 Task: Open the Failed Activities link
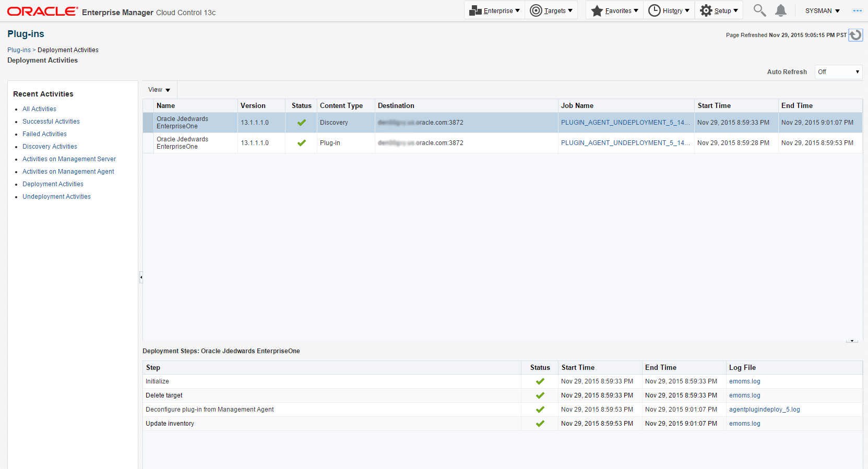(44, 134)
